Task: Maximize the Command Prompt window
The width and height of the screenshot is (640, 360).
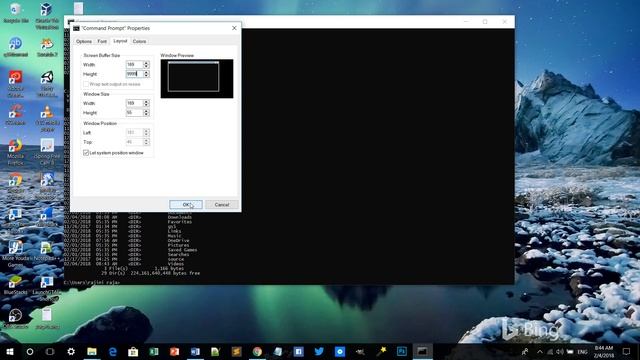Action: pos(485,22)
